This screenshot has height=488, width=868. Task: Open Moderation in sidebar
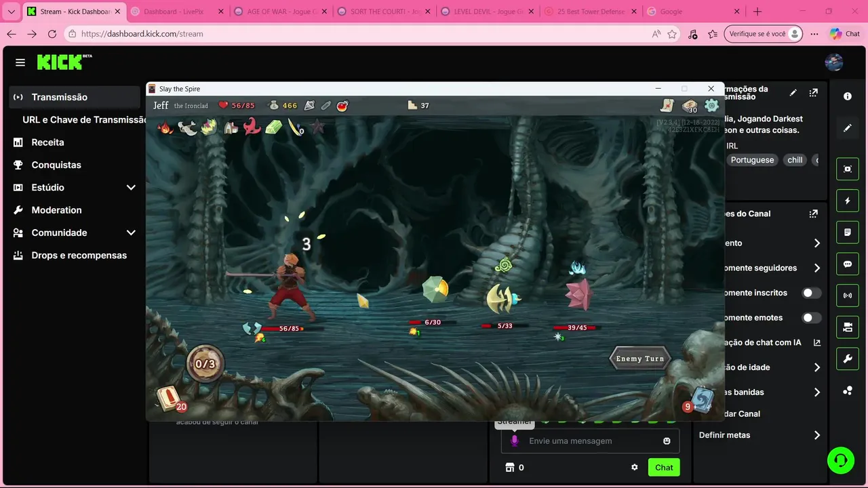[75, 210]
